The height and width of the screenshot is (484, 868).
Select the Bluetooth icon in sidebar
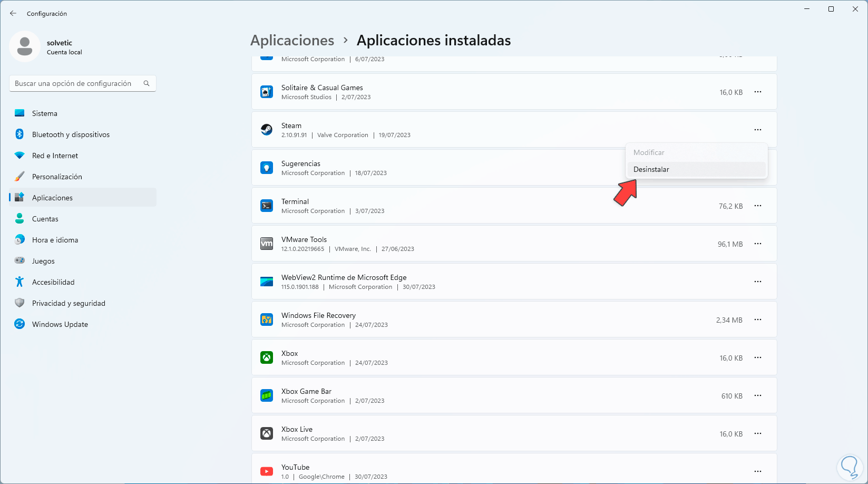[19, 134]
